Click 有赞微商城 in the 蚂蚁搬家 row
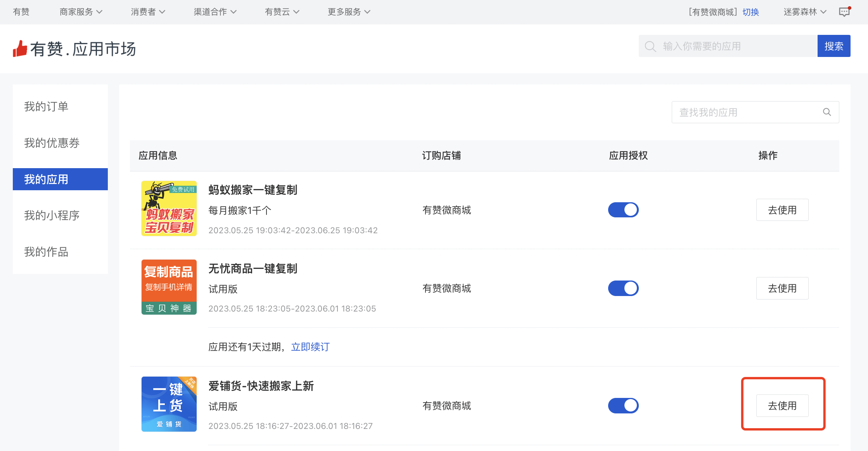 coord(447,210)
